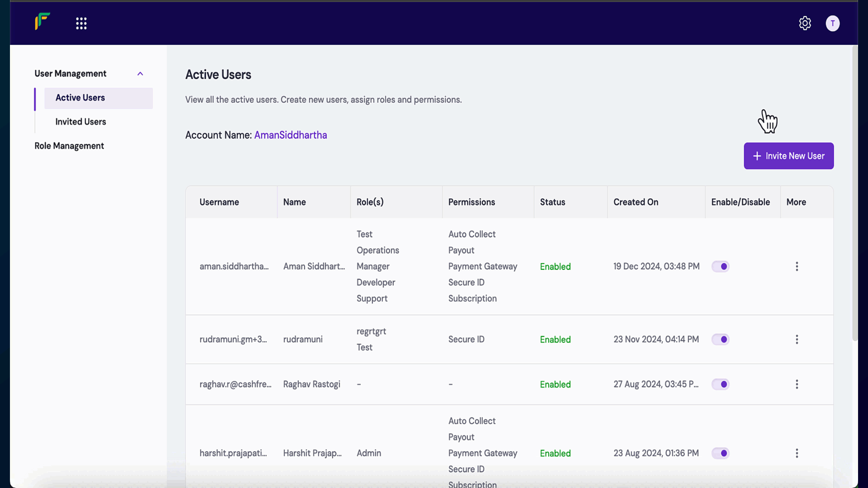Disable Raghav Rastogi's account toggle

[x=720, y=385]
